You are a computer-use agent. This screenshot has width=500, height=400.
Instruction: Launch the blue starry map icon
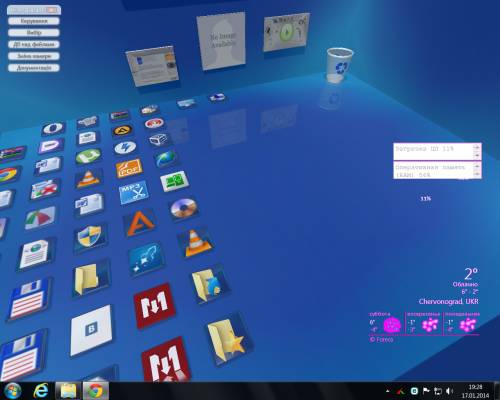147,259
